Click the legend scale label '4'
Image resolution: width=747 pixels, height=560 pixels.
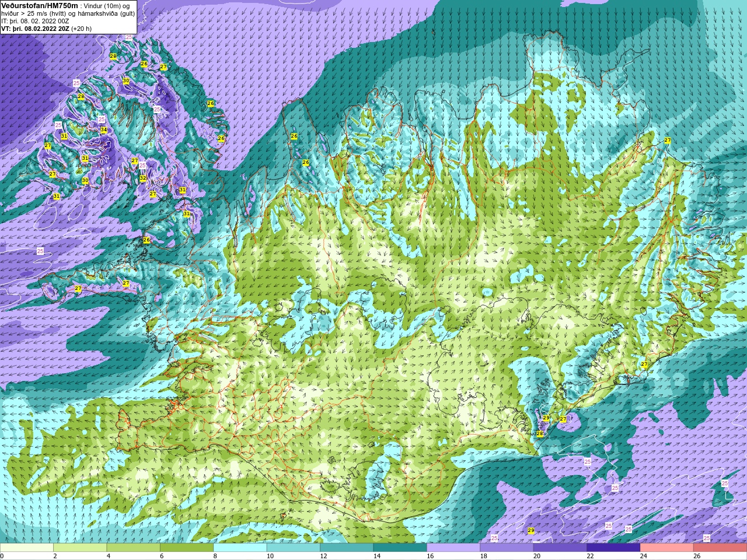pyautogui.click(x=109, y=556)
